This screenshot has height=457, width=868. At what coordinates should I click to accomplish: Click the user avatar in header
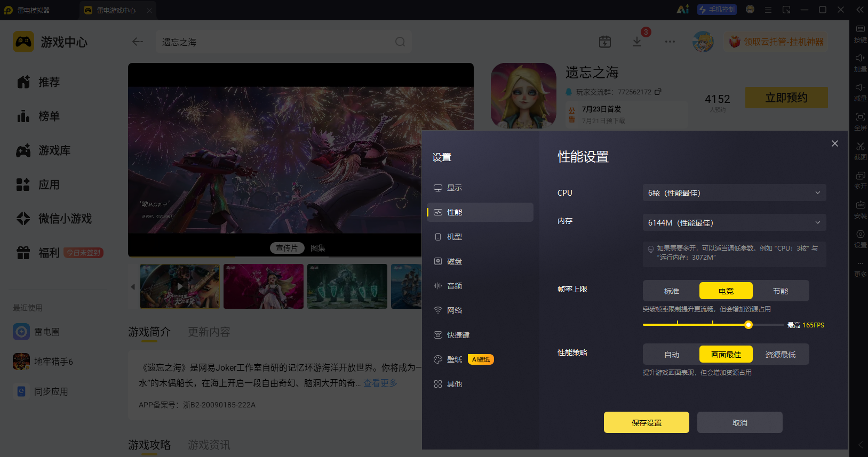click(x=703, y=42)
